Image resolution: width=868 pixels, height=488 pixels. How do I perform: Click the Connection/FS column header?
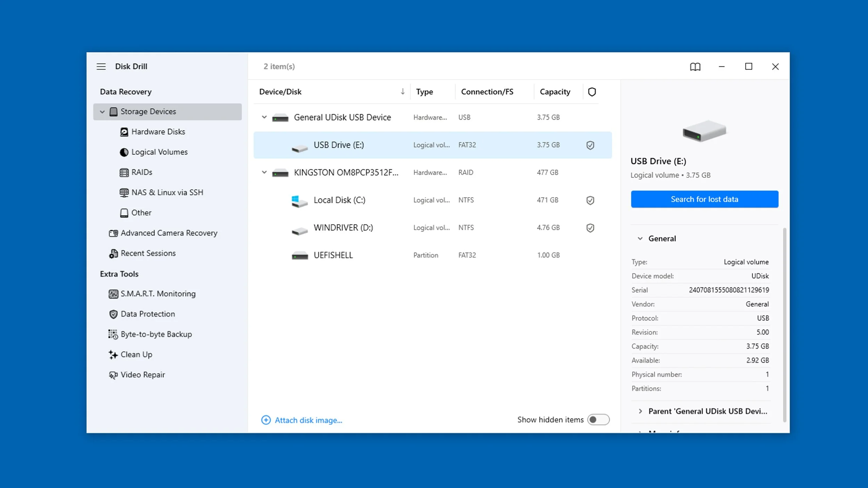coord(487,92)
